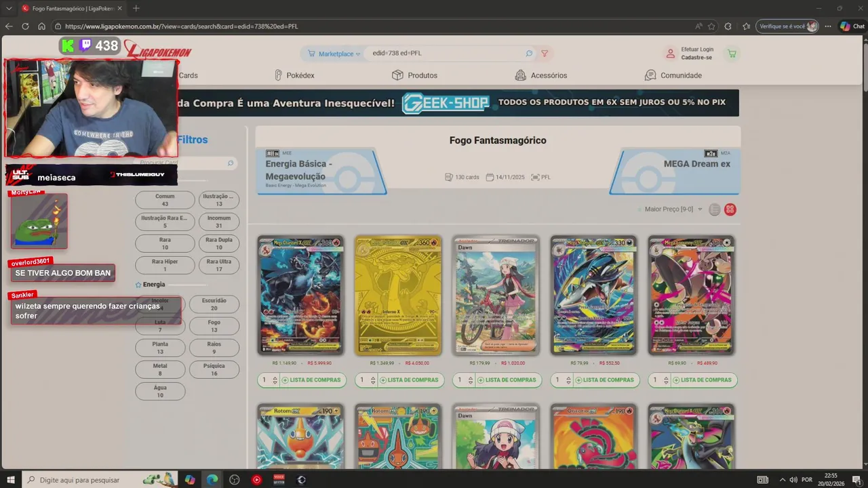This screenshot has height=488, width=868.
Task: Click the shopping cart icon
Action: pyautogui.click(x=732, y=54)
